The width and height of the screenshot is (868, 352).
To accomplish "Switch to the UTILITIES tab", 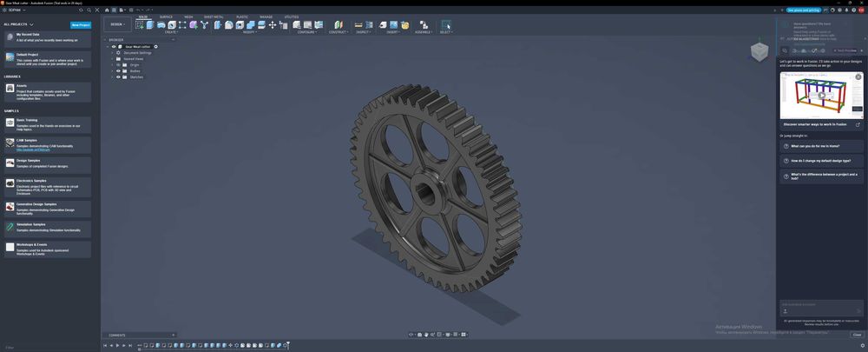I will click(291, 17).
